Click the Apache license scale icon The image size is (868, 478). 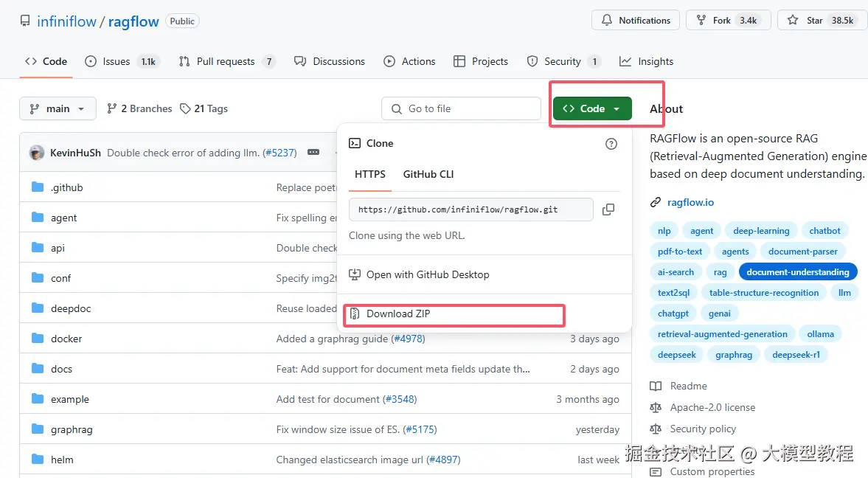point(656,408)
